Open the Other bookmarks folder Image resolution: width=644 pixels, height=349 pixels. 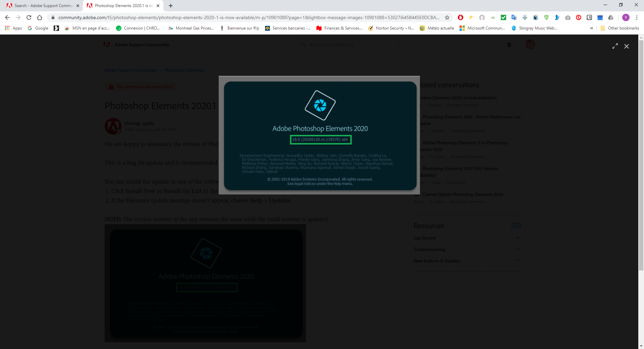(x=620, y=28)
